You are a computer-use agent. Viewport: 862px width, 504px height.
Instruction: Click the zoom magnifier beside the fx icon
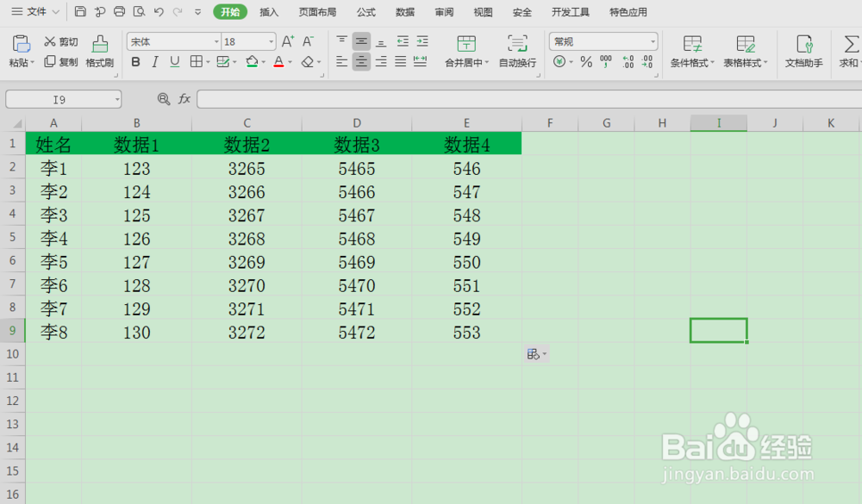pos(163,99)
